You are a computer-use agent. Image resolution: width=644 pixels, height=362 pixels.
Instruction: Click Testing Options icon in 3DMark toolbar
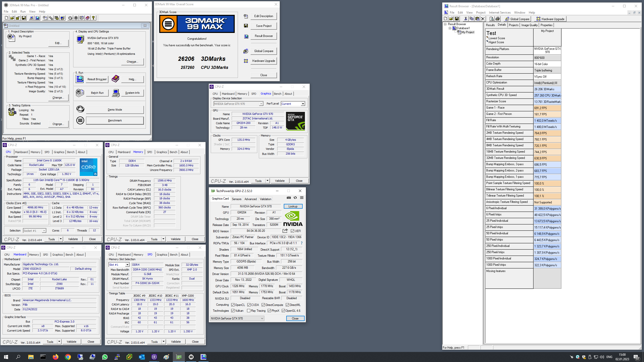57,18
